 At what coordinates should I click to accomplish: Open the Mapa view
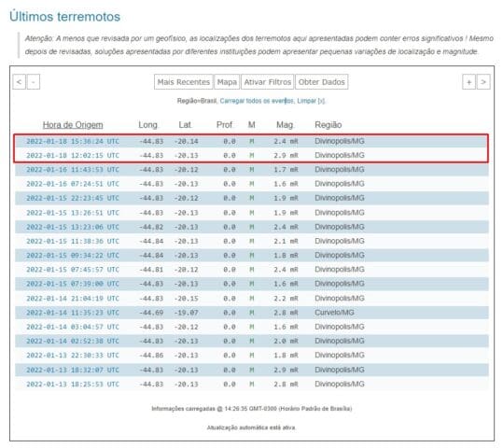(227, 82)
